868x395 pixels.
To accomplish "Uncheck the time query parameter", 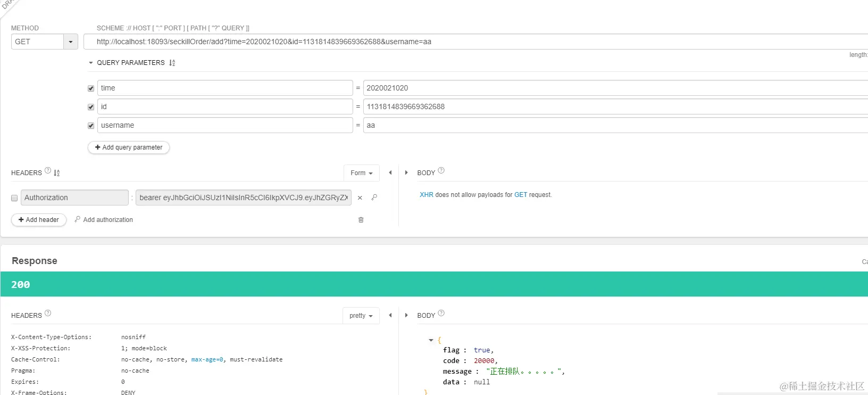I will pyautogui.click(x=91, y=88).
